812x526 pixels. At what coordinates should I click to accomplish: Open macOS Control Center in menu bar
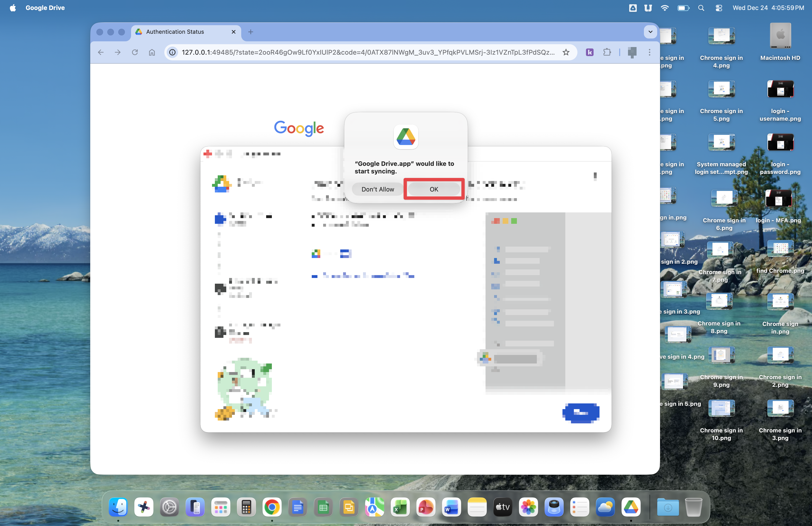pos(718,8)
